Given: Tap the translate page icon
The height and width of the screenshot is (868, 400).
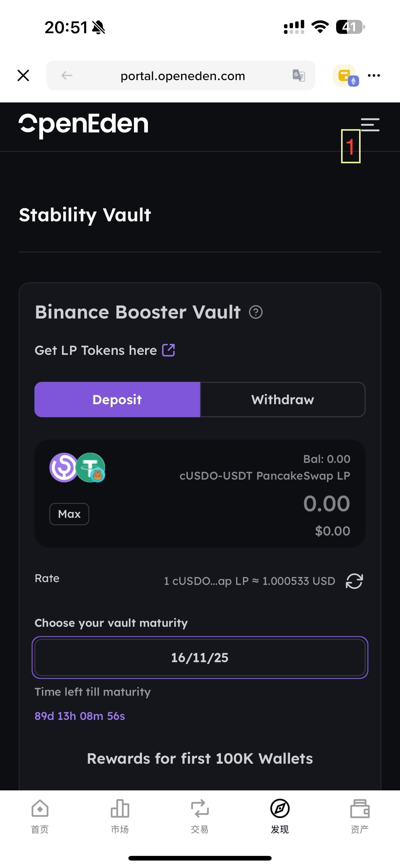Looking at the screenshot, I should (x=299, y=75).
